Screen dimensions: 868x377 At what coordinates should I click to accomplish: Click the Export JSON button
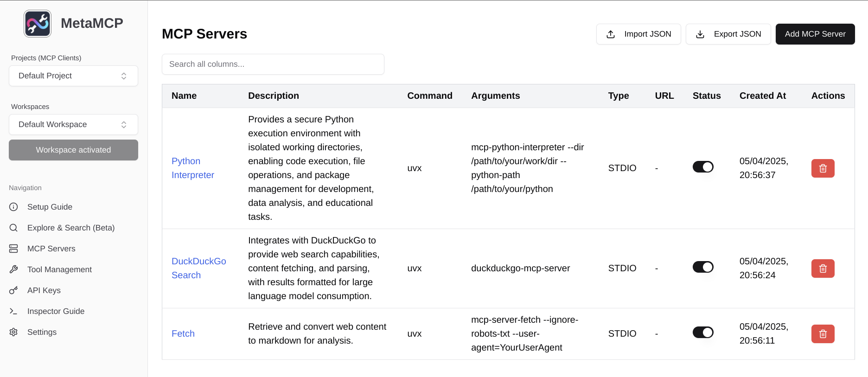click(x=728, y=34)
